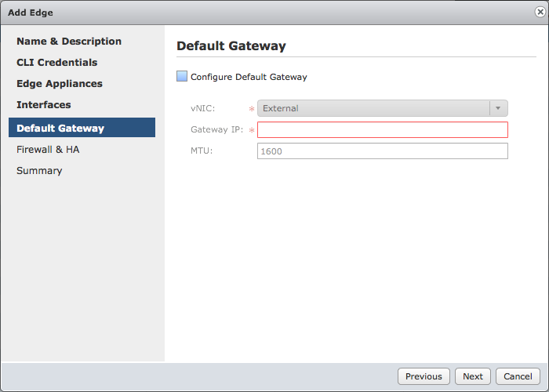This screenshot has width=549, height=392.
Task: Click the Configure Default Gateway label text
Action: click(x=249, y=77)
